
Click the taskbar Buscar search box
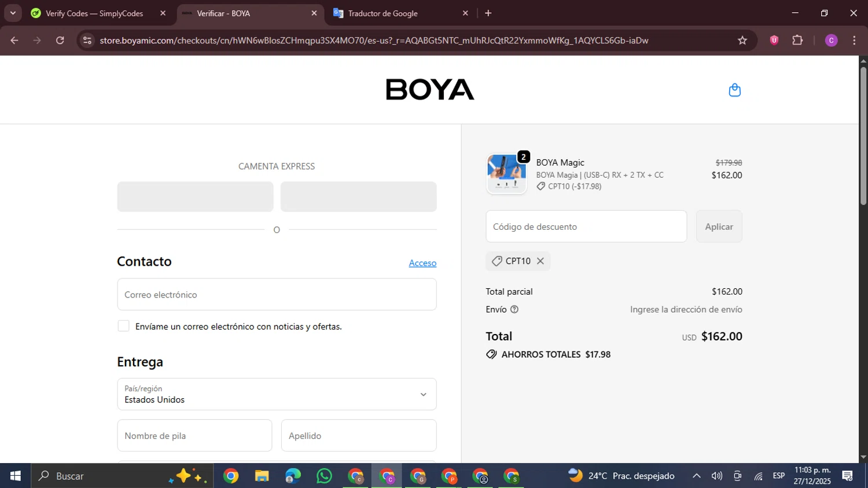tap(123, 476)
